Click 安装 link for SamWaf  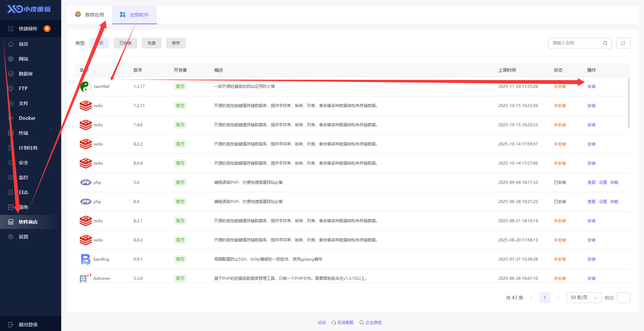pos(591,87)
